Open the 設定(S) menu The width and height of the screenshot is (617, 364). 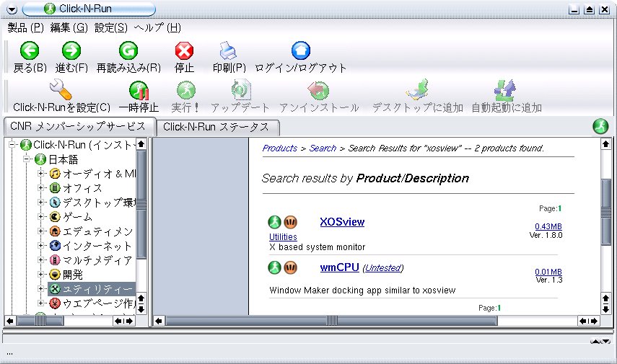pos(111,27)
